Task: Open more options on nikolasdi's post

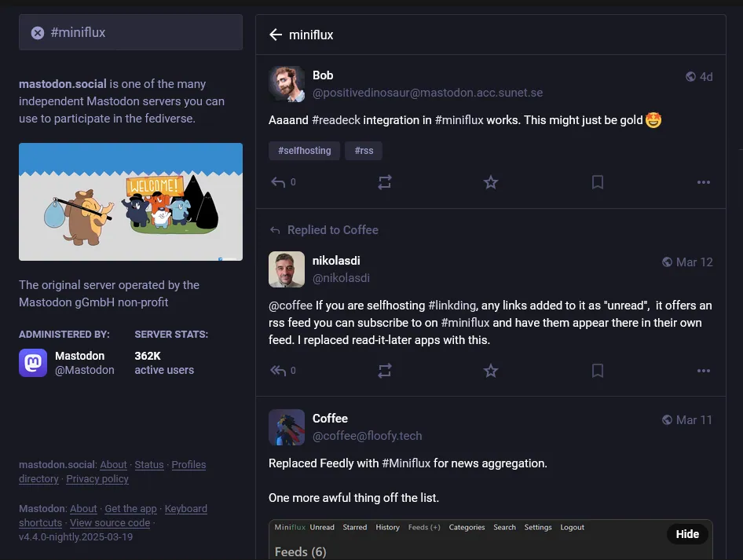Action: (x=704, y=371)
